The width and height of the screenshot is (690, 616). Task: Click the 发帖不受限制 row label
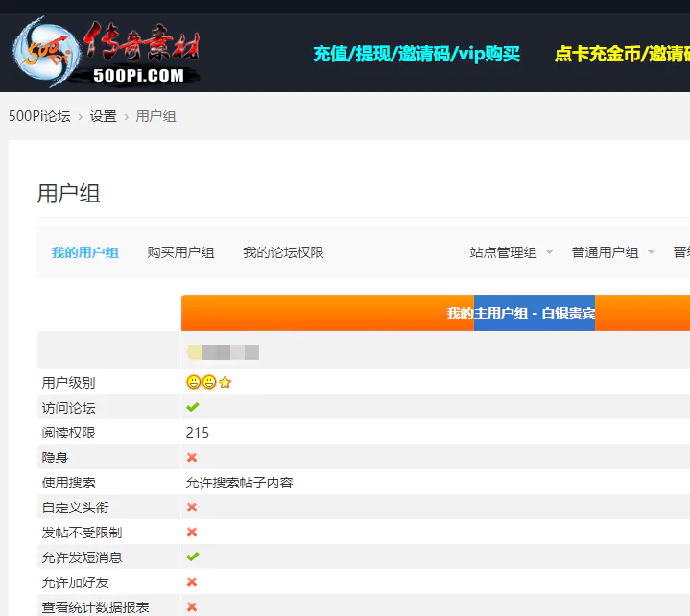pyautogui.click(x=82, y=533)
